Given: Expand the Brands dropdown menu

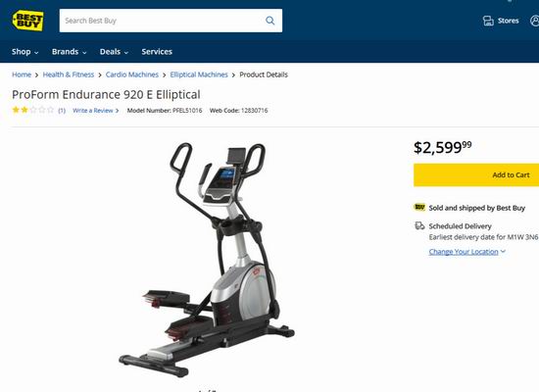Looking at the screenshot, I should pos(70,52).
